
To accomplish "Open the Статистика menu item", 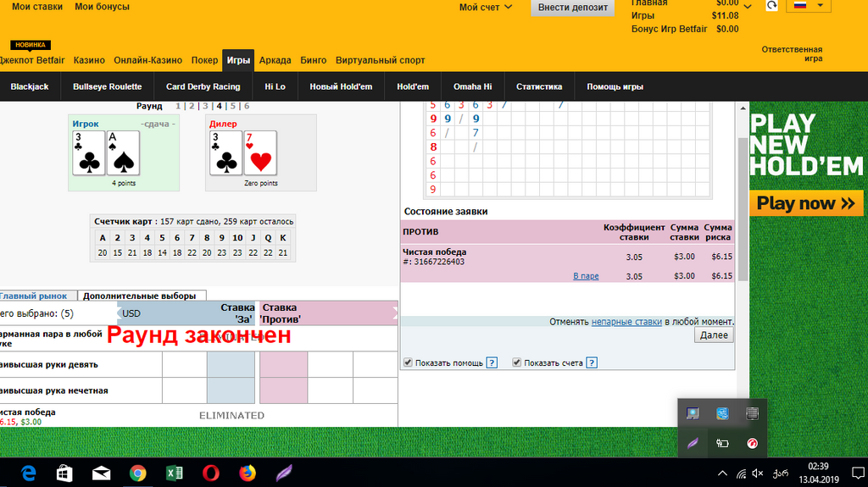I will click(x=539, y=87).
